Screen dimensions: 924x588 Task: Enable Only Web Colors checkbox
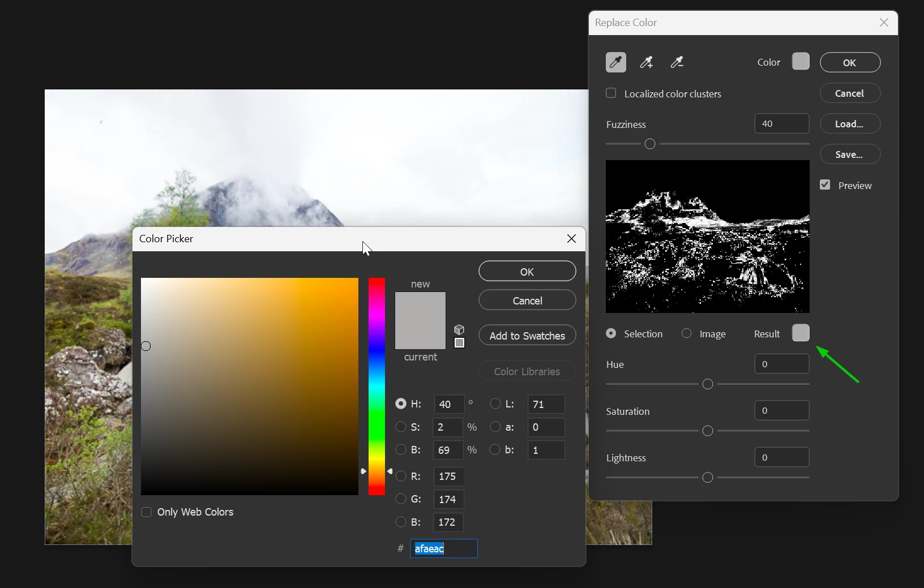[x=146, y=512]
